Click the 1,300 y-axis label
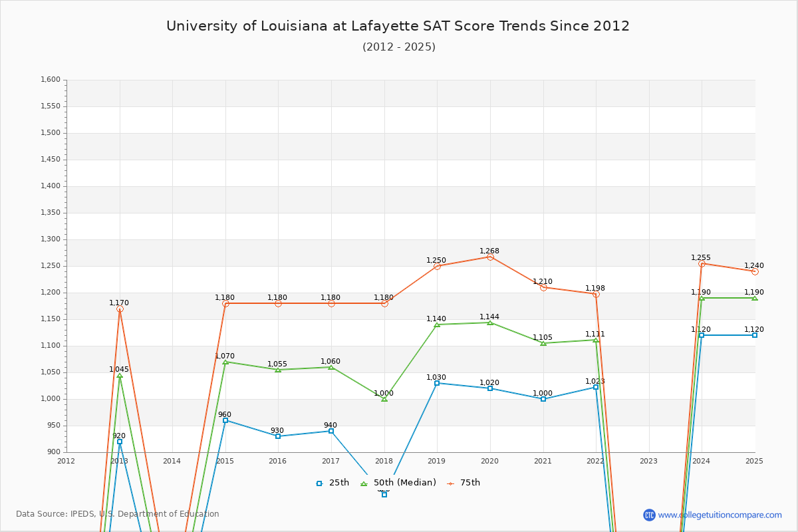The height and width of the screenshot is (532, 798). coord(51,239)
